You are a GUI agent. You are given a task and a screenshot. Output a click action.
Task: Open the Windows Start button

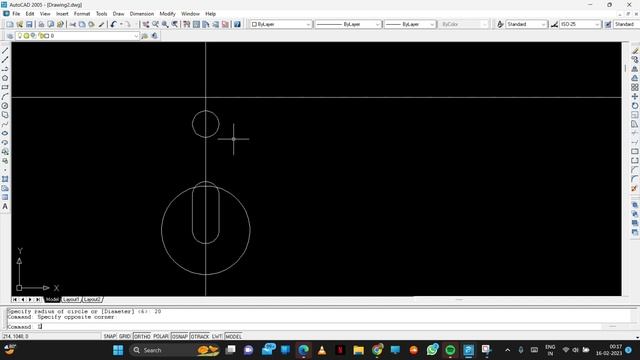click(118, 350)
